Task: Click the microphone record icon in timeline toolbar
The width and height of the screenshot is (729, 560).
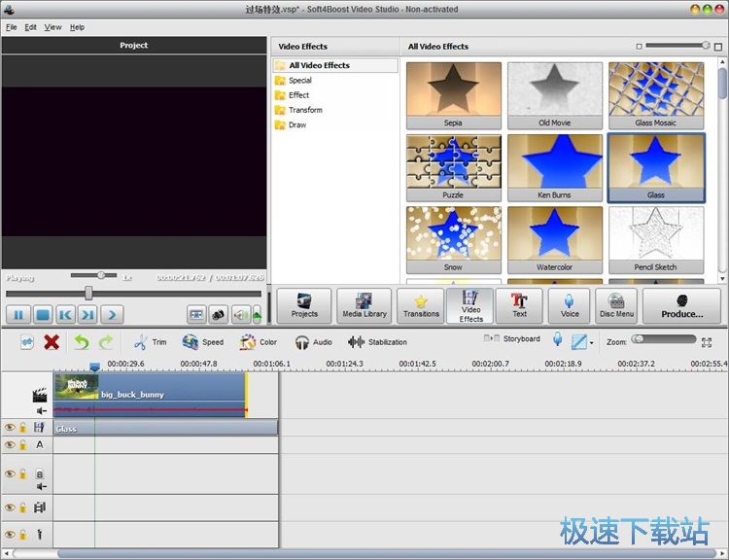Action: pos(558,339)
